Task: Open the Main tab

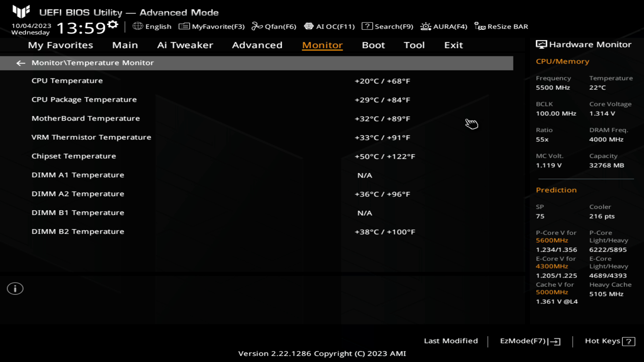Action: click(125, 45)
